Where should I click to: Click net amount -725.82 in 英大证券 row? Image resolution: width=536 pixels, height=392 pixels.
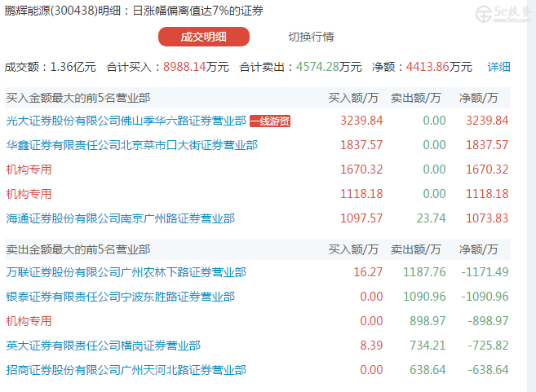point(488,346)
